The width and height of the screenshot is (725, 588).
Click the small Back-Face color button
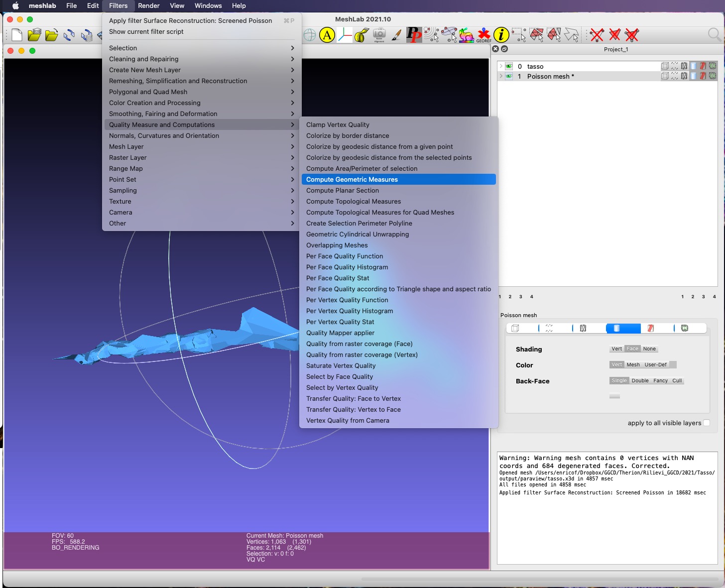tap(615, 396)
